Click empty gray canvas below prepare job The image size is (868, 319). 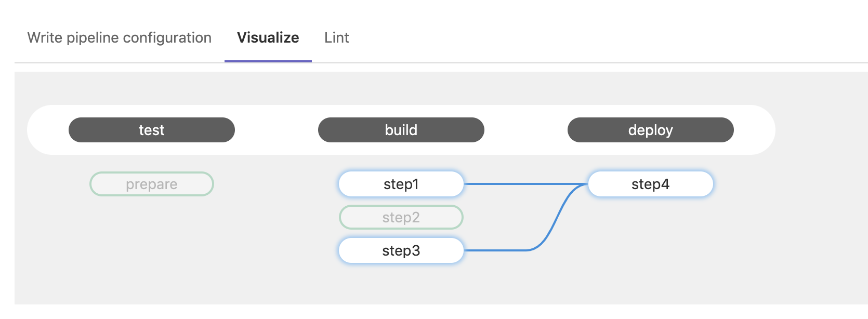[152, 244]
